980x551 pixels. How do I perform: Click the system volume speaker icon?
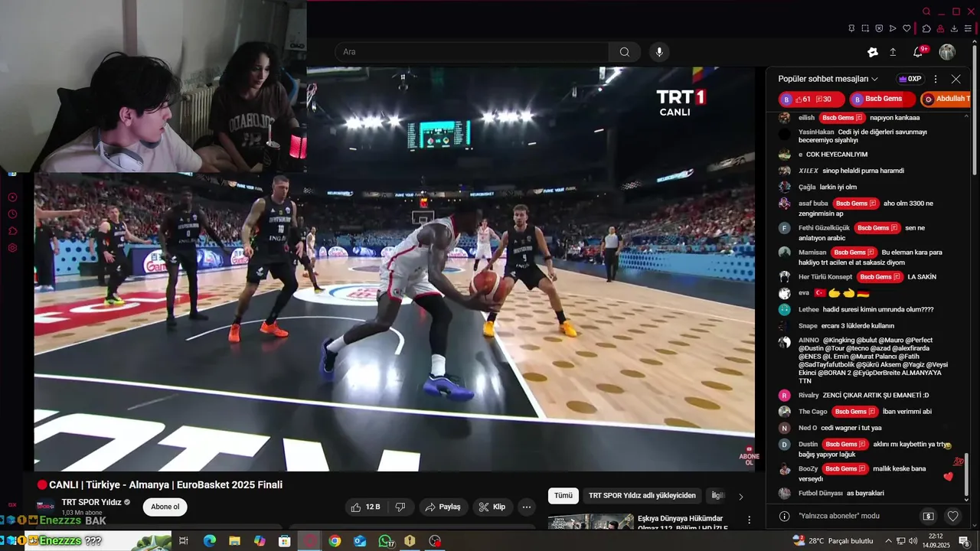point(913,541)
